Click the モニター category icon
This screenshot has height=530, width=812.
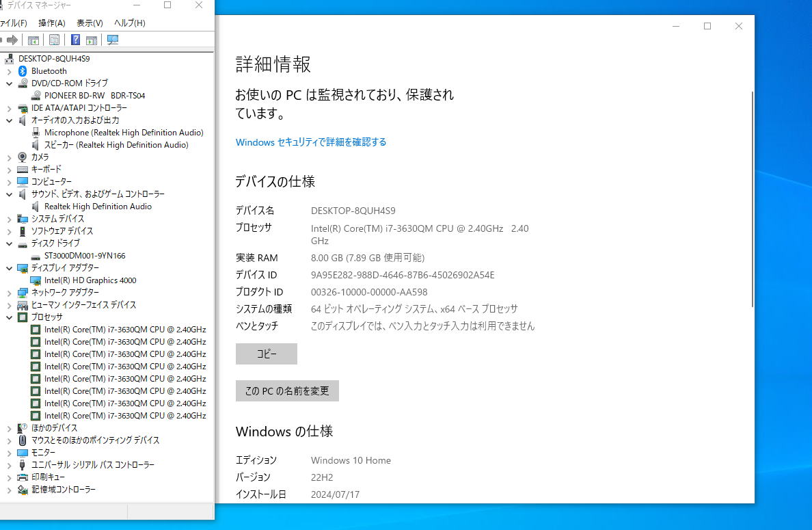23,453
